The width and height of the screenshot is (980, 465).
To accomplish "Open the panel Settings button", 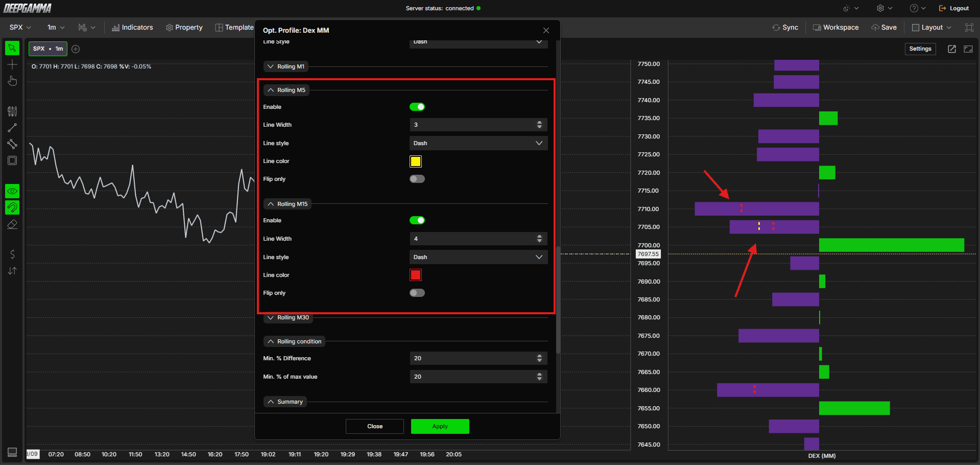I will pyautogui.click(x=920, y=49).
